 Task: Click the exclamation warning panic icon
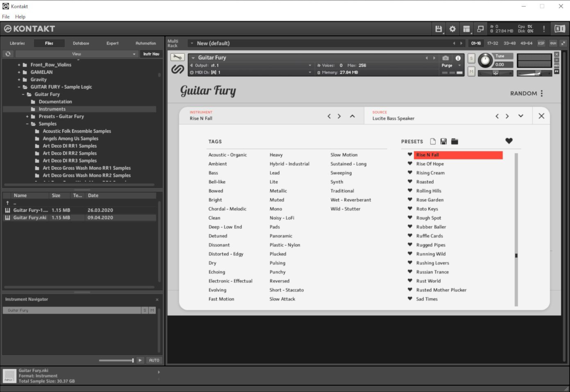click(544, 29)
